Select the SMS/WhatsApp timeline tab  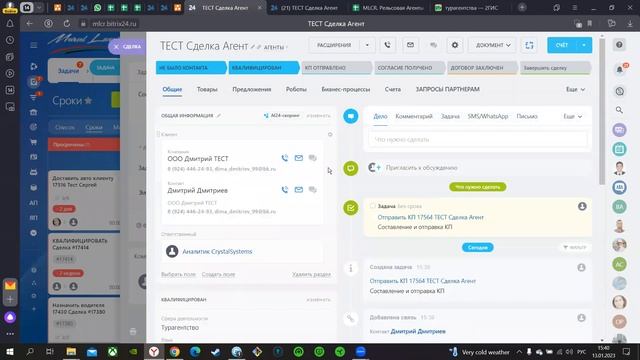coord(488,116)
